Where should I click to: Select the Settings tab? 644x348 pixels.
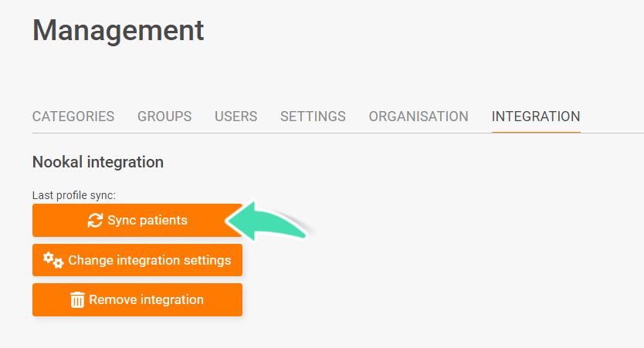(313, 117)
